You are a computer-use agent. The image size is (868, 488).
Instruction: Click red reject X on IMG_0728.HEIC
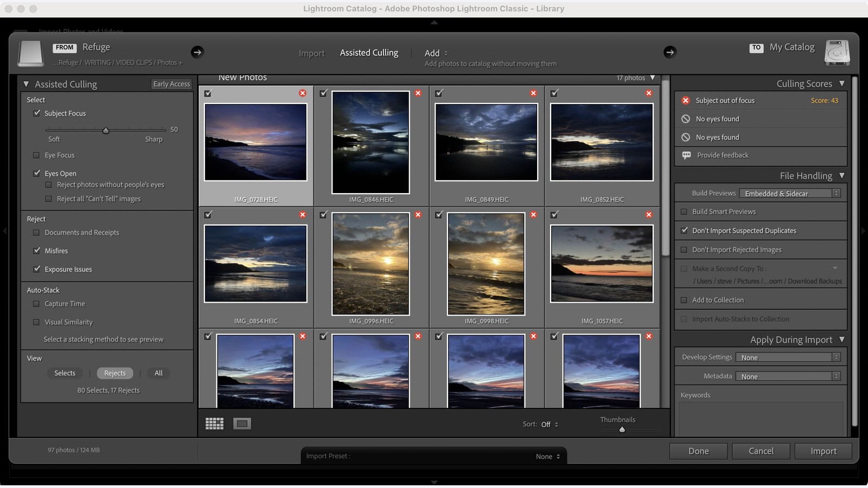(303, 93)
